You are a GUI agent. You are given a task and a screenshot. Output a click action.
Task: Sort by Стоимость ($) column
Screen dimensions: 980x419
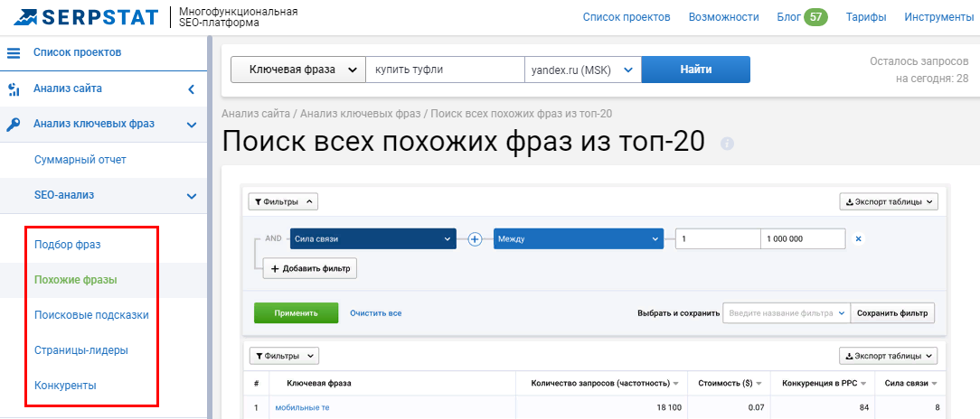(730, 383)
